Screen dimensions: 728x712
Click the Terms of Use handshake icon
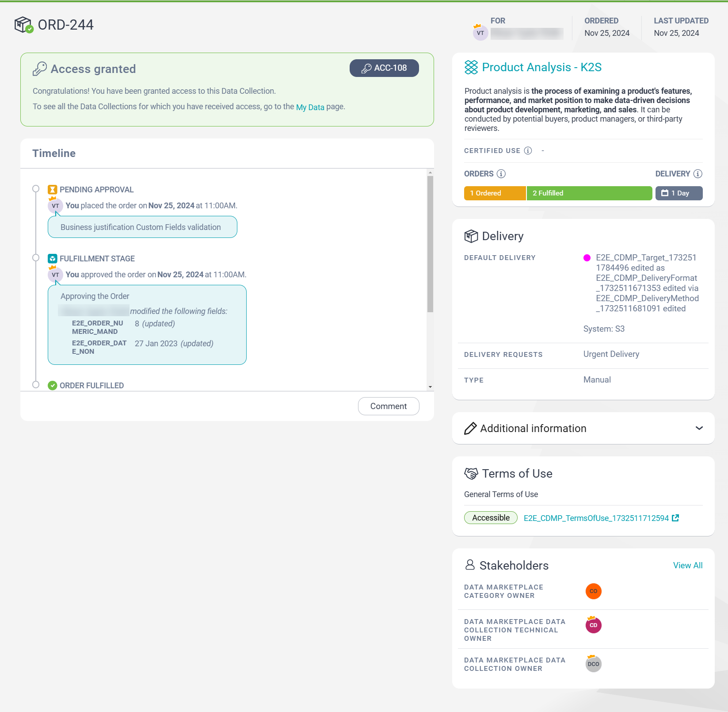coord(471,474)
